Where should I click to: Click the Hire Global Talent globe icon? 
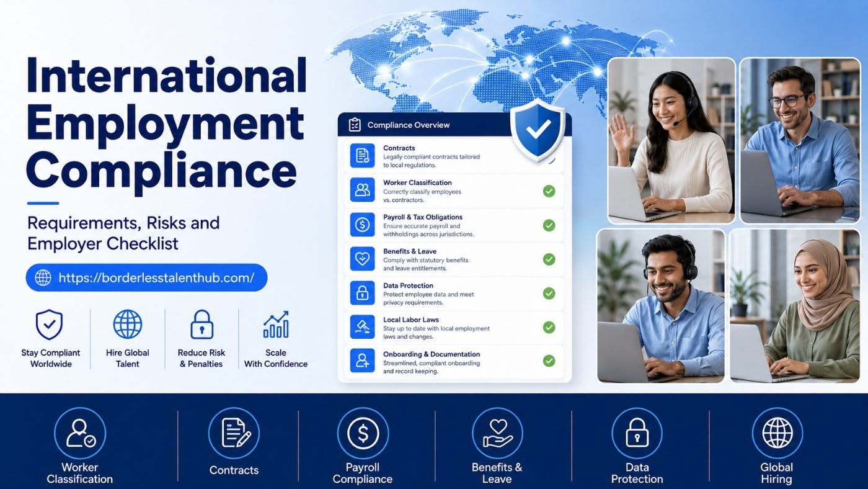click(128, 324)
